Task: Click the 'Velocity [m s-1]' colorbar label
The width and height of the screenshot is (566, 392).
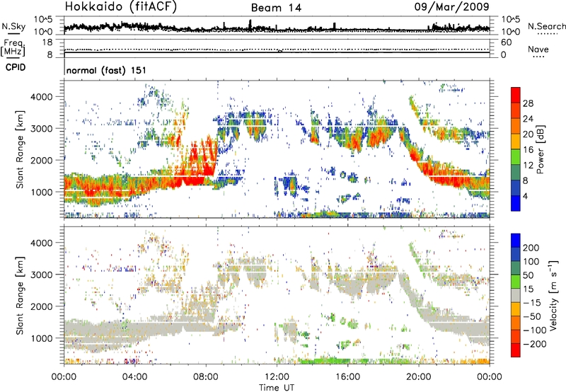Action: click(553, 295)
